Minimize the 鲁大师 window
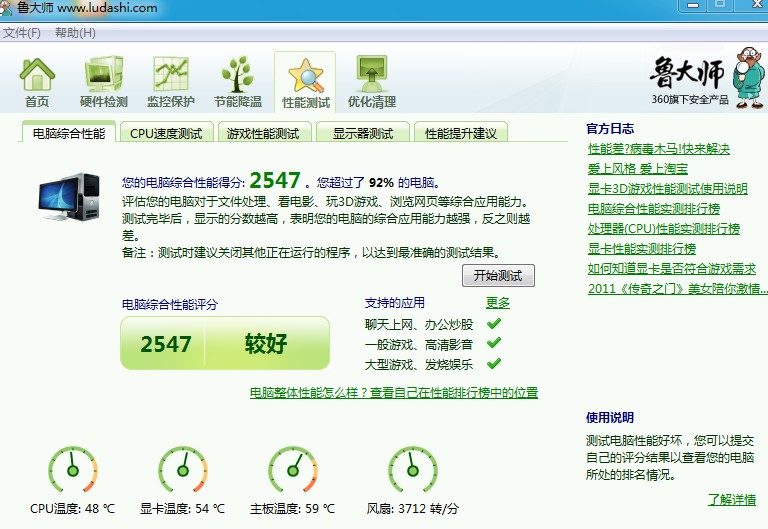Image resolution: width=768 pixels, height=529 pixels. (x=693, y=5)
